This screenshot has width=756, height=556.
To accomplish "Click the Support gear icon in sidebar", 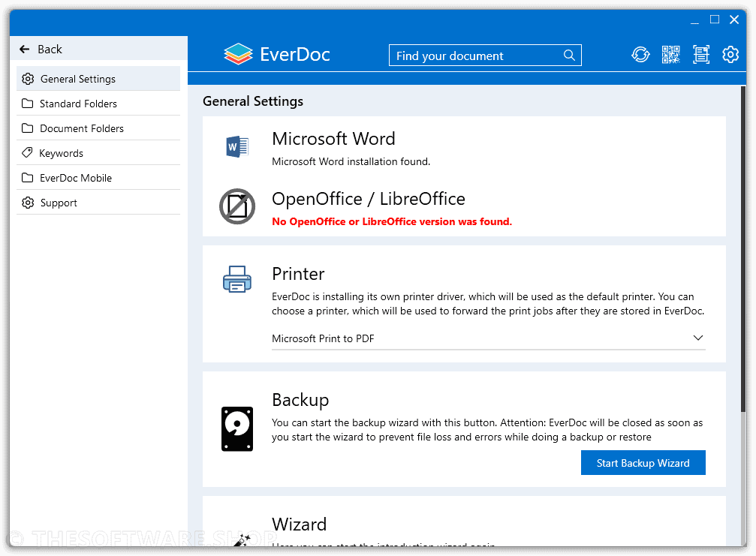I will 28,203.
